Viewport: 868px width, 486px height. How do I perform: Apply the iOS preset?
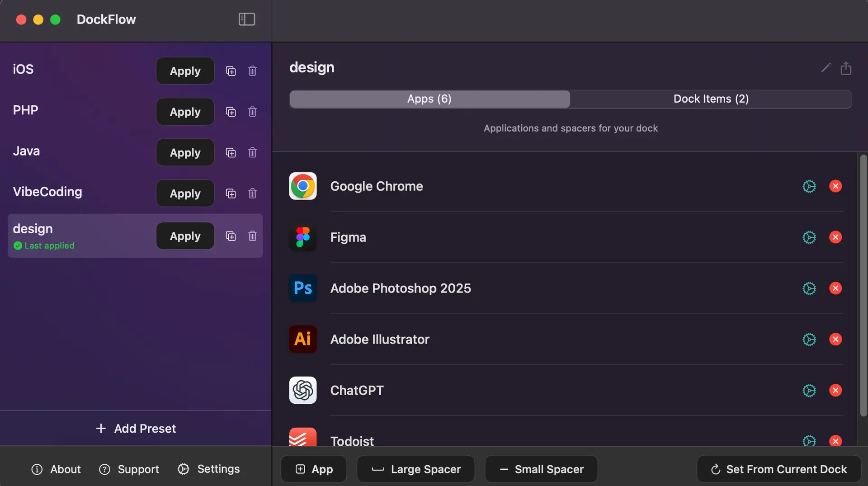point(184,71)
